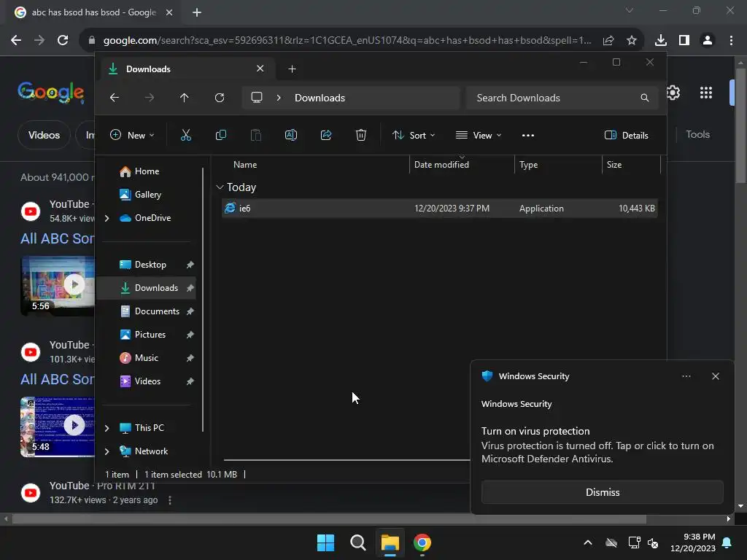The width and height of the screenshot is (747, 560).
Task: Open Chrome three-dot menu
Action: pos(731,41)
